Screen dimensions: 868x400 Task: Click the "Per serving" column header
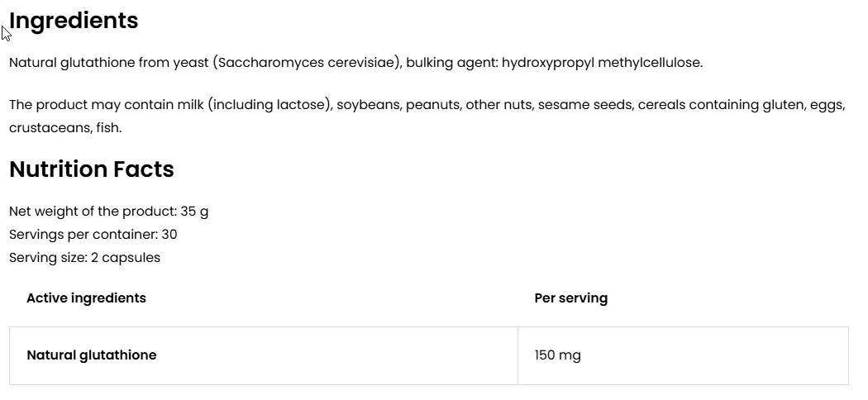[570, 298]
